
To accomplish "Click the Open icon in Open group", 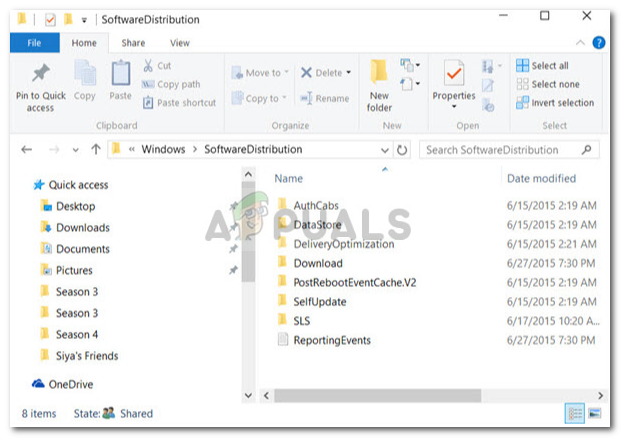I will point(488,66).
